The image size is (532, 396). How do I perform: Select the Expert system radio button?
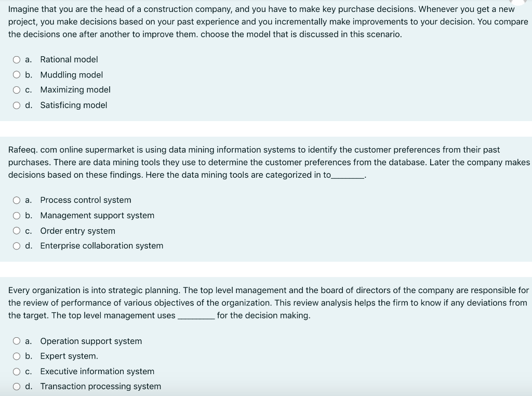[17, 356]
